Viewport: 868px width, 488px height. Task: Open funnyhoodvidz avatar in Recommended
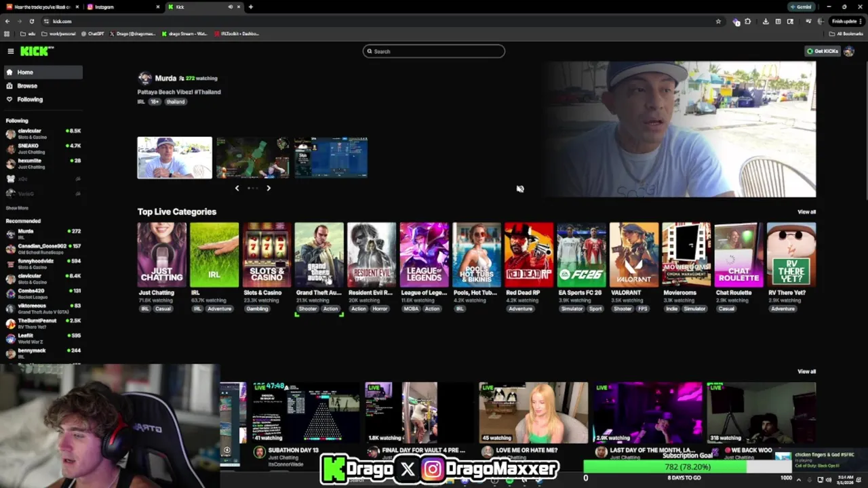click(10, 264)
